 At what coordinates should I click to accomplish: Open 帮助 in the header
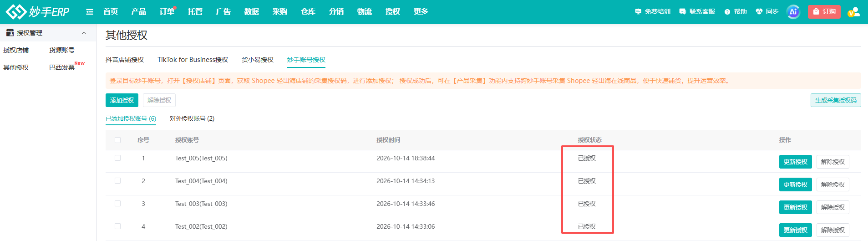click(x=736, y=12)
